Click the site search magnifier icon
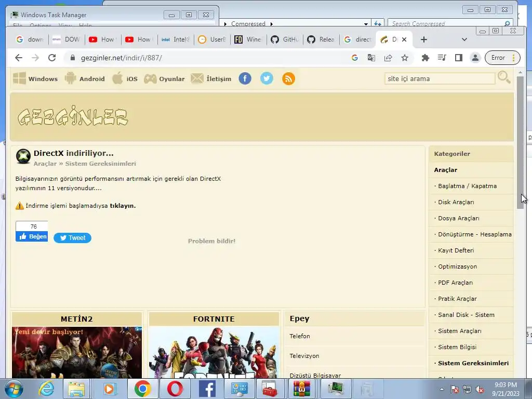This screenshot has width=532, height=399. (504, 78)
